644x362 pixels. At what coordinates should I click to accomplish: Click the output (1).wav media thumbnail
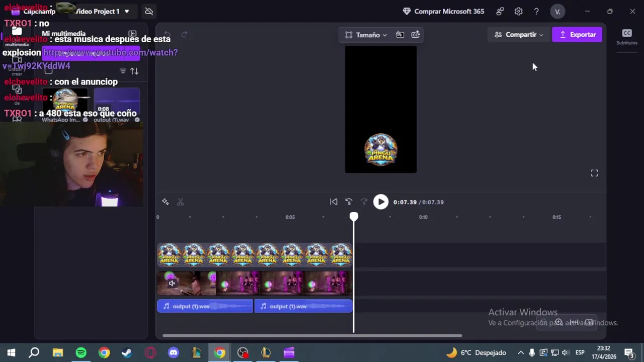[x=117, y=103]
